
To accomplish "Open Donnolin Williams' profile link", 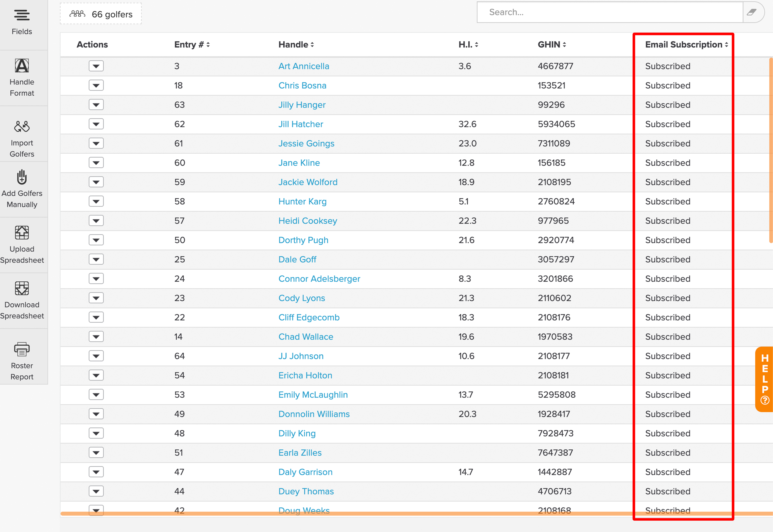I will pyautogui.click(x=314, y=414).
